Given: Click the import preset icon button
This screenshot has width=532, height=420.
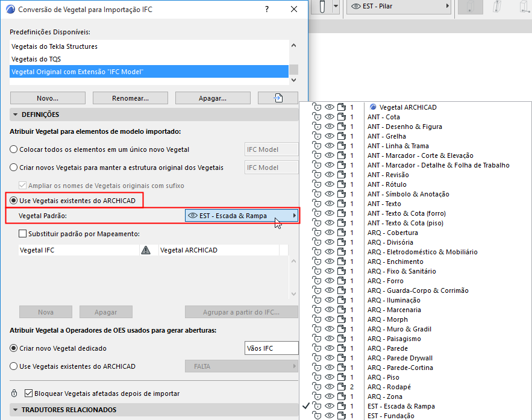Looking at the screenshot, I should point(278,98).
